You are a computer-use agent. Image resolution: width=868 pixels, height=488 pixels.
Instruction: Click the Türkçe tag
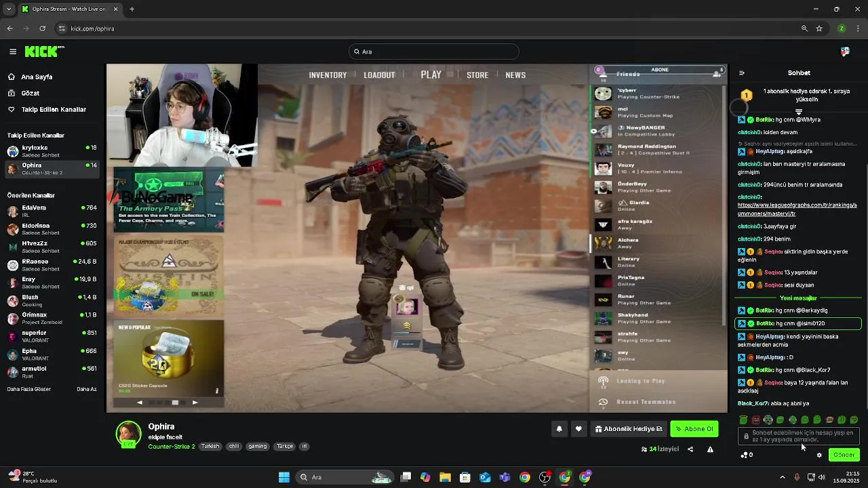pos(285,447)
